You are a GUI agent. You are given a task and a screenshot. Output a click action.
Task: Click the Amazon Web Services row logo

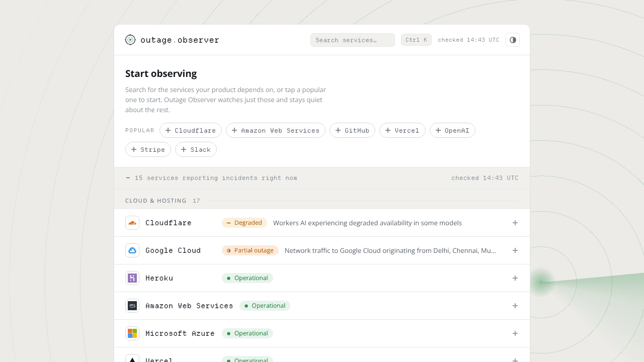pyautogui.click(x=132, y=306)
